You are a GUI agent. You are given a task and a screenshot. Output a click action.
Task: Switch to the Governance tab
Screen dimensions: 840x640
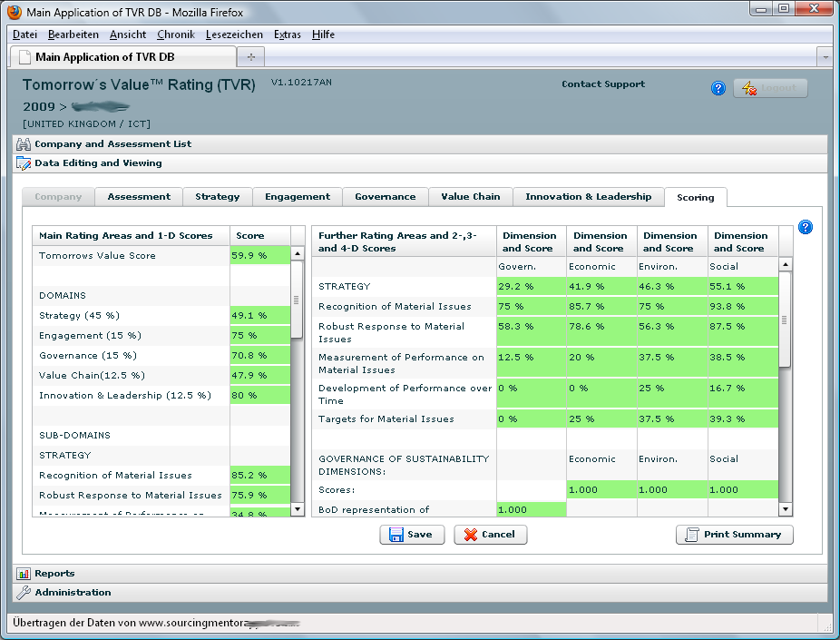(x=385, y=197)
